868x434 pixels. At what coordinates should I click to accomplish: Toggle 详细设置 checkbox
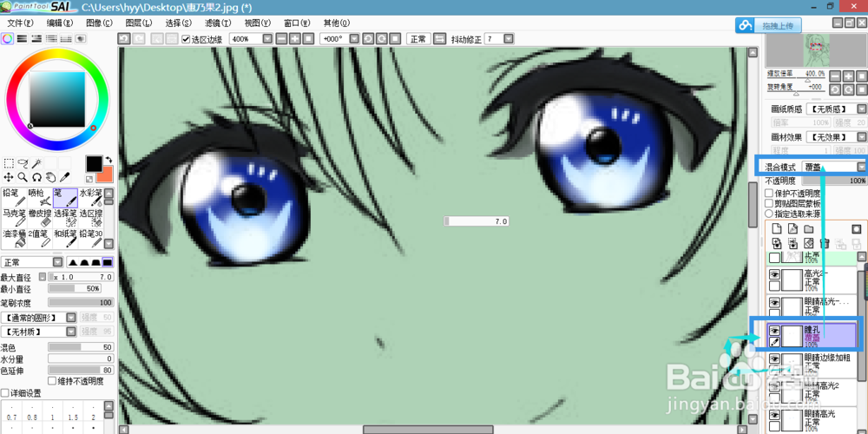[5, 393]
